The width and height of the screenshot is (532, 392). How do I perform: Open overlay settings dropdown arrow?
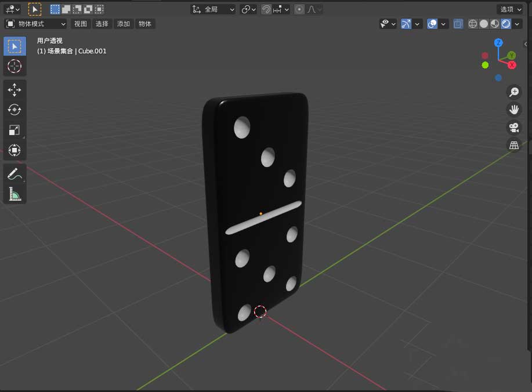[443, 24]
